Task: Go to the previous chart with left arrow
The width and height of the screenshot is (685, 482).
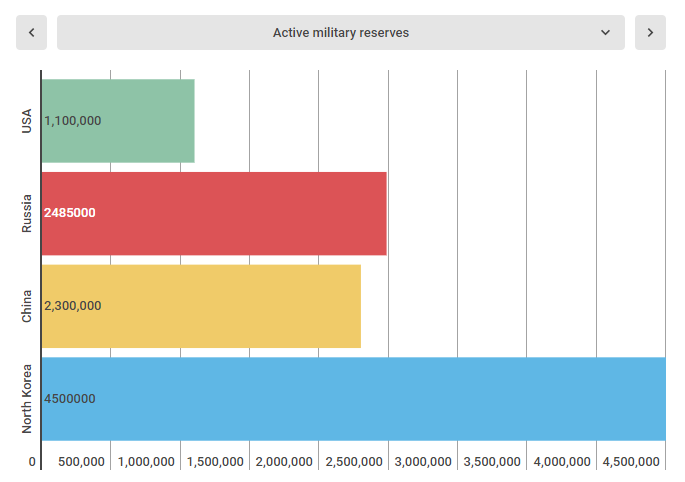Action: click(31, 32)
